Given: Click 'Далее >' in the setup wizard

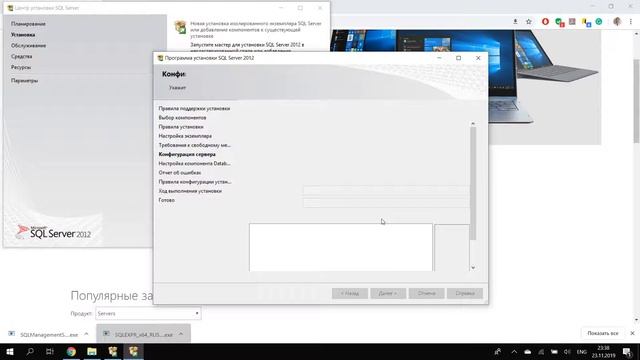Looking at the screenshot, I should (388, 293).
